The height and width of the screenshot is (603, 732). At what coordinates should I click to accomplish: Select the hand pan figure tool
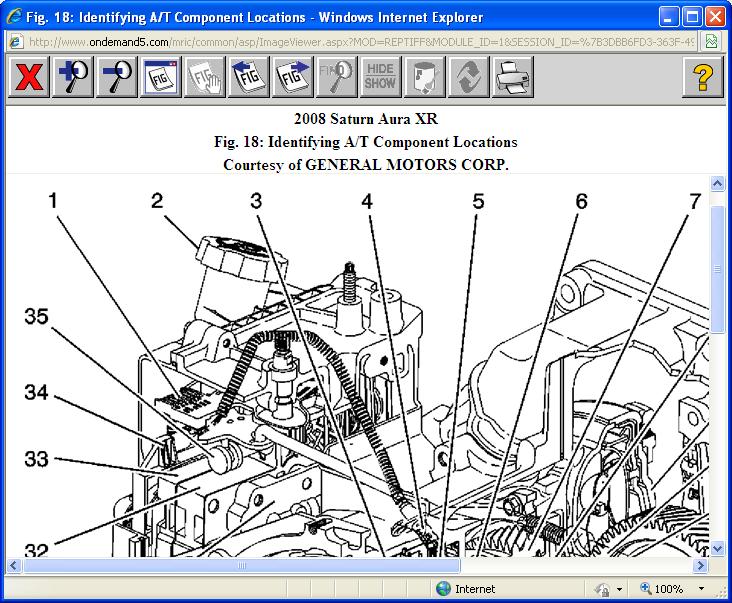204,77
